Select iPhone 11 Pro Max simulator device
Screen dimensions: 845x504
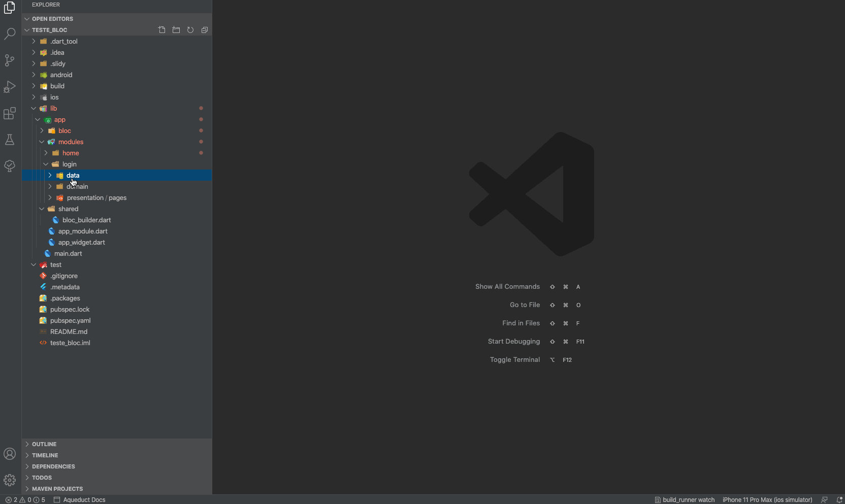click(x=767, y=500)
